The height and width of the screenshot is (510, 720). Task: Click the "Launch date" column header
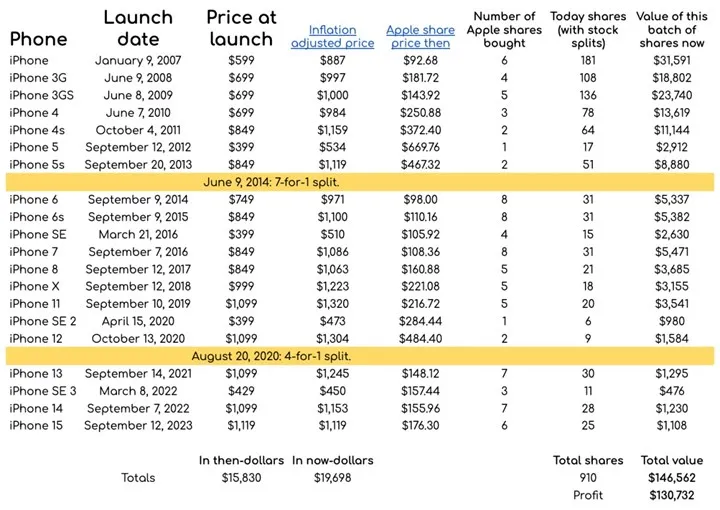[138, 28]
